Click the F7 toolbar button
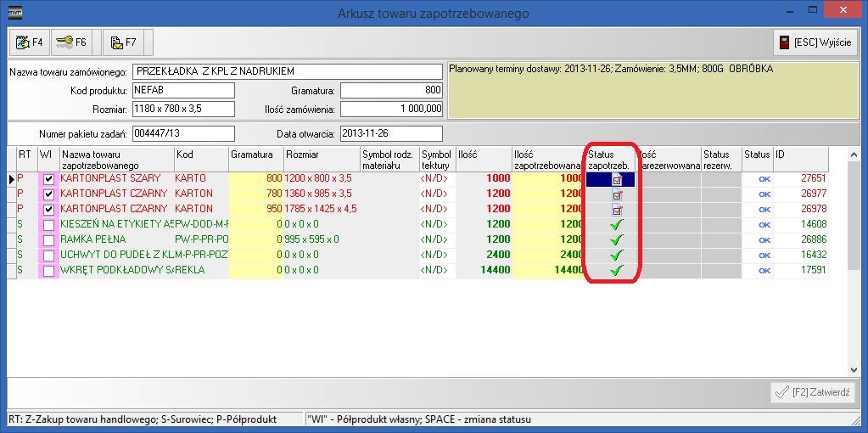Screen dimensions: 868x433 click(123, 42)
